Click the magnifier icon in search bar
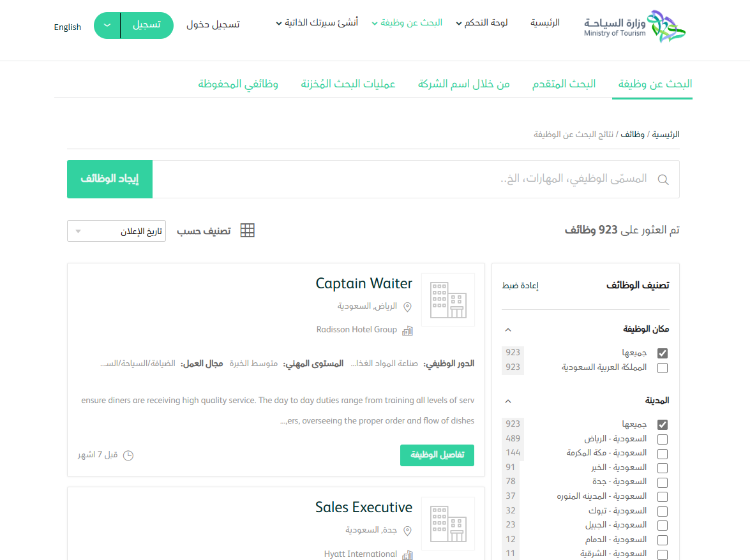 [663, 180]
